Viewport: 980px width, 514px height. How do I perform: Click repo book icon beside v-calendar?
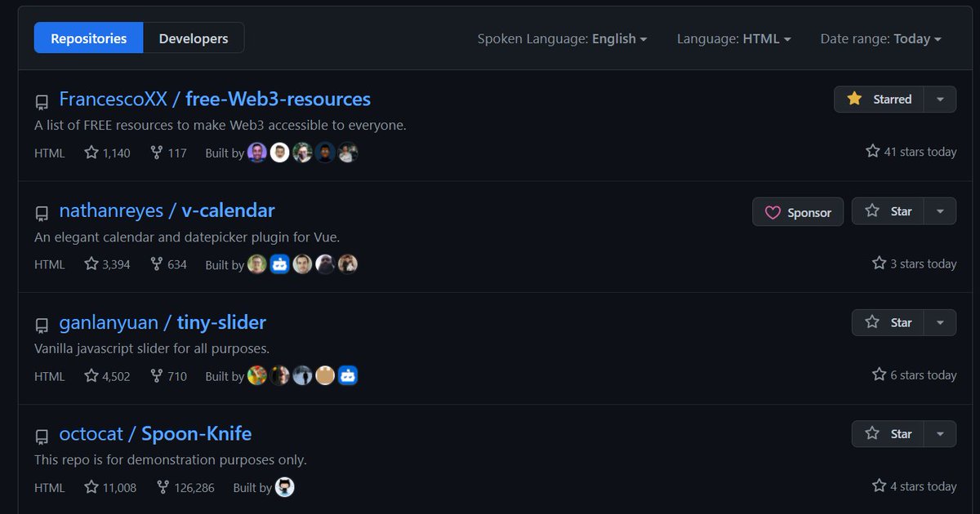(x=42, y=214)
